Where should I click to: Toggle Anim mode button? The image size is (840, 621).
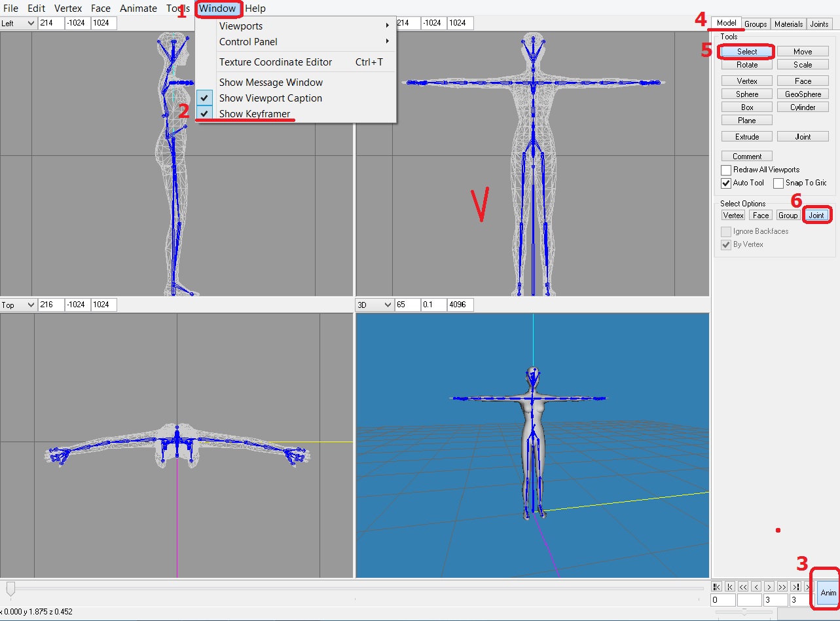tap(828, 592)
